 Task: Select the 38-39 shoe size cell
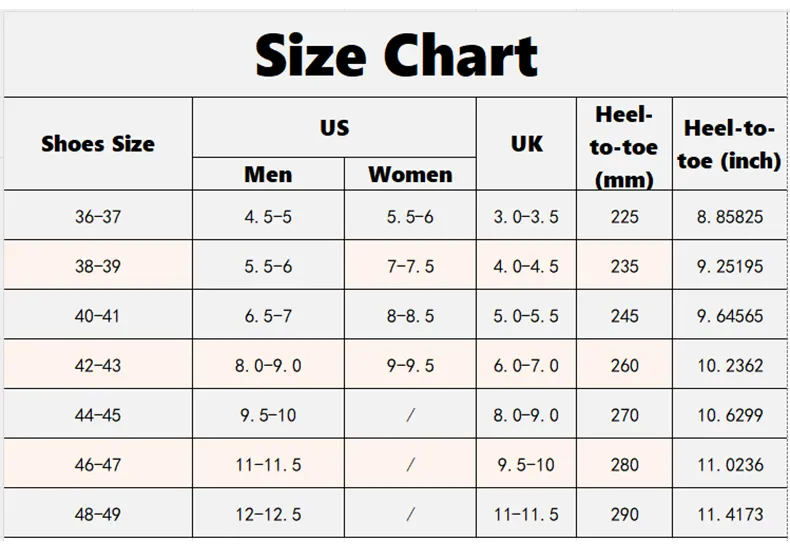pos(98,266)
